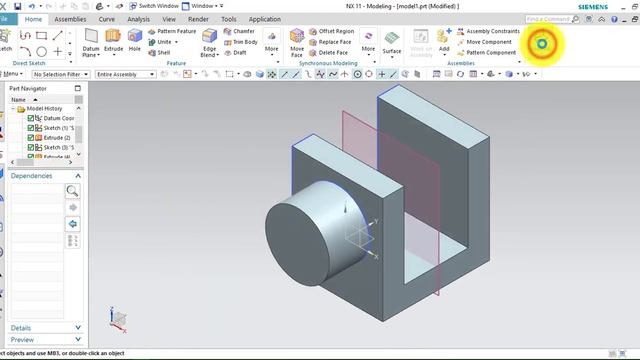Click the Shell command
This screenshot has width=640, height=360.
coord(159,52)
